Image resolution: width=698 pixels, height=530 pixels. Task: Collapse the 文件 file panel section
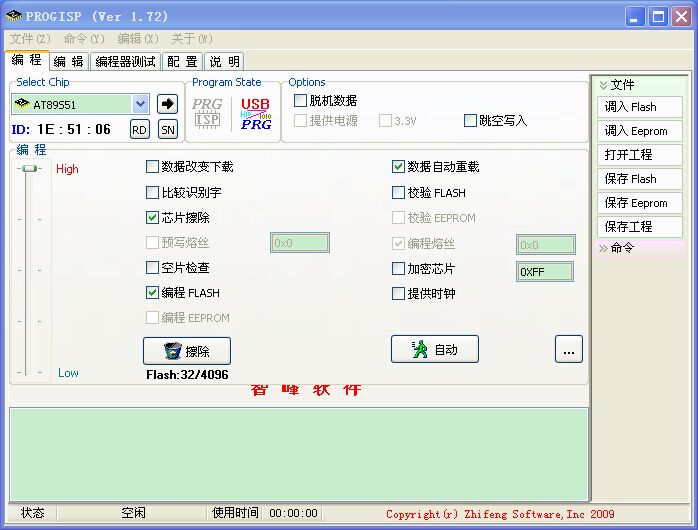tap(603, 85)
